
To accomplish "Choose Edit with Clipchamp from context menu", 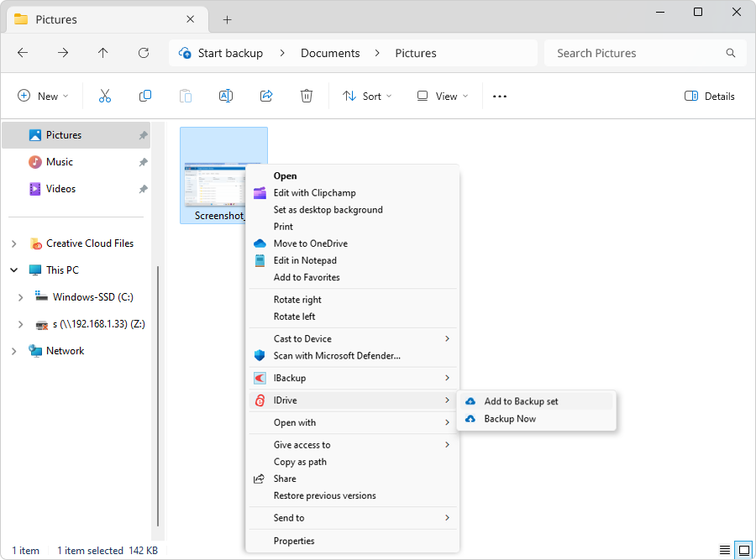I will click(x=315, y=193).
